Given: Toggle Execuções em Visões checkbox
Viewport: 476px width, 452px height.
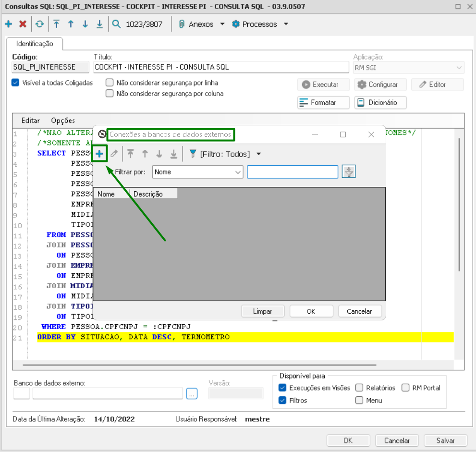Looking at the screenshot, I should pyautogui.click(x=282, y=388).
